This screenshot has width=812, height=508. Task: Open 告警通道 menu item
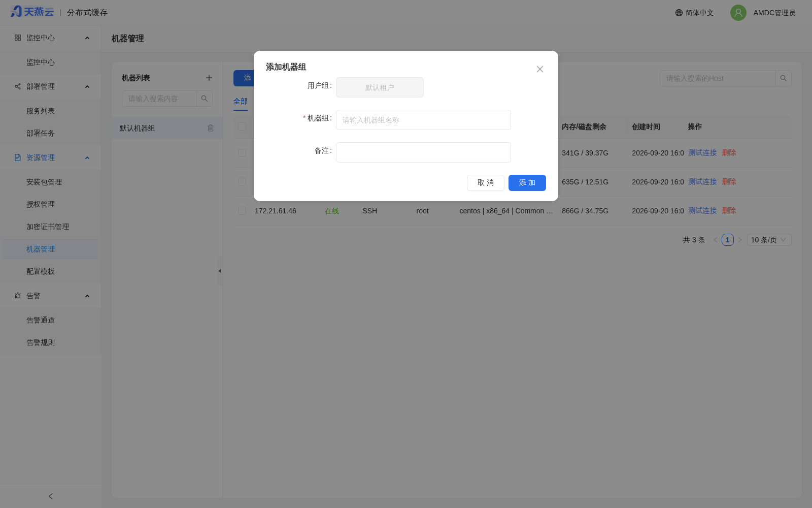pyautogui.click(x=51, y=321)
